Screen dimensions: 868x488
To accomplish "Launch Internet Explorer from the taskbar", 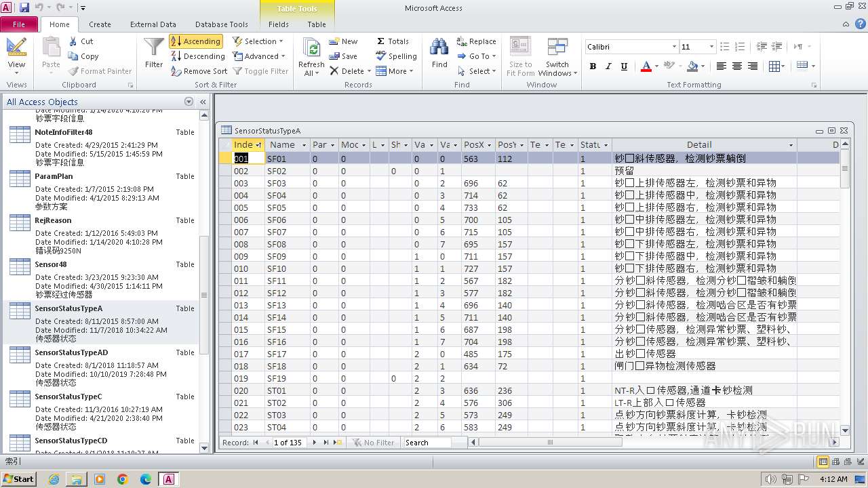I will pyautogui.click(x=54, y=479).
